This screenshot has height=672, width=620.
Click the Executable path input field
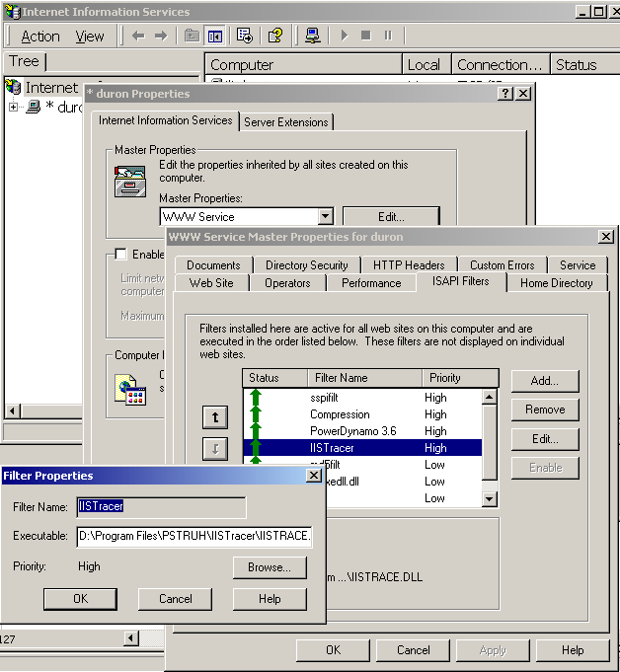pyautogui.click(x=194, y=536)
